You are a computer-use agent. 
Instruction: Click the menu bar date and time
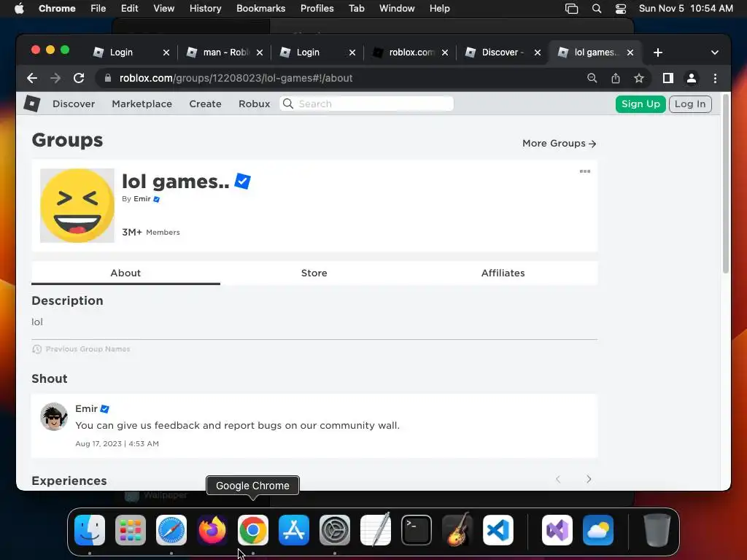686,9
